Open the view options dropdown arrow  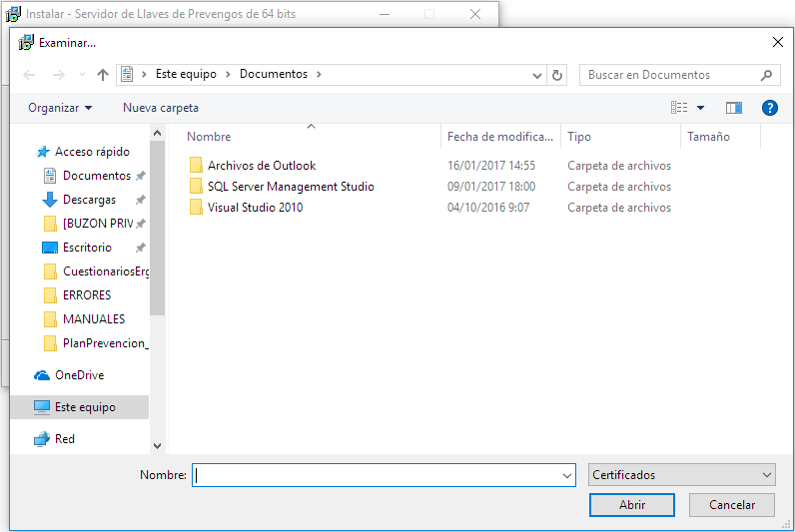pos(700,108)
